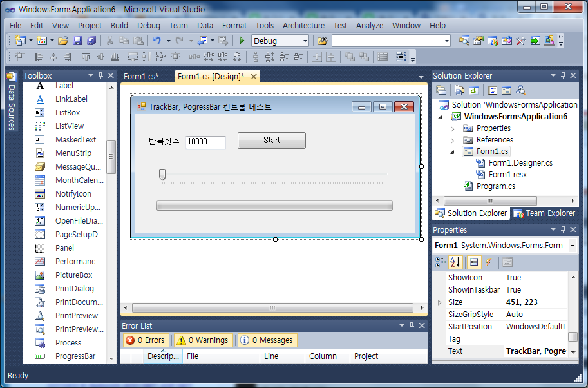Collapse the WindowsFormsApplication6 project node

(x=441, y=117)
